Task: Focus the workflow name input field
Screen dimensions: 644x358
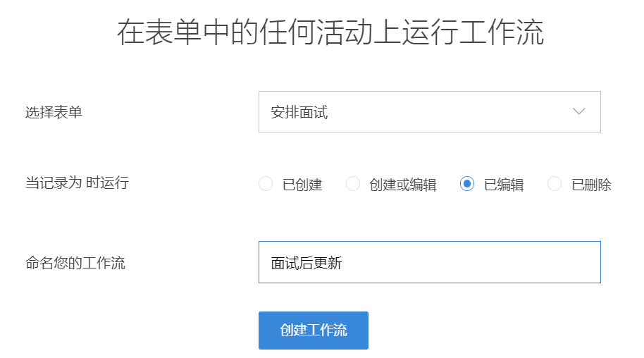Action: point(429,262)
